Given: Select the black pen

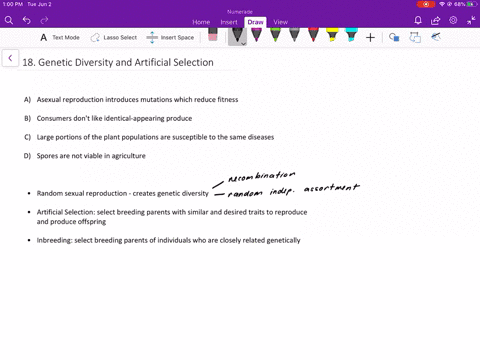Looking at the screenshot, I should [237, 35].
